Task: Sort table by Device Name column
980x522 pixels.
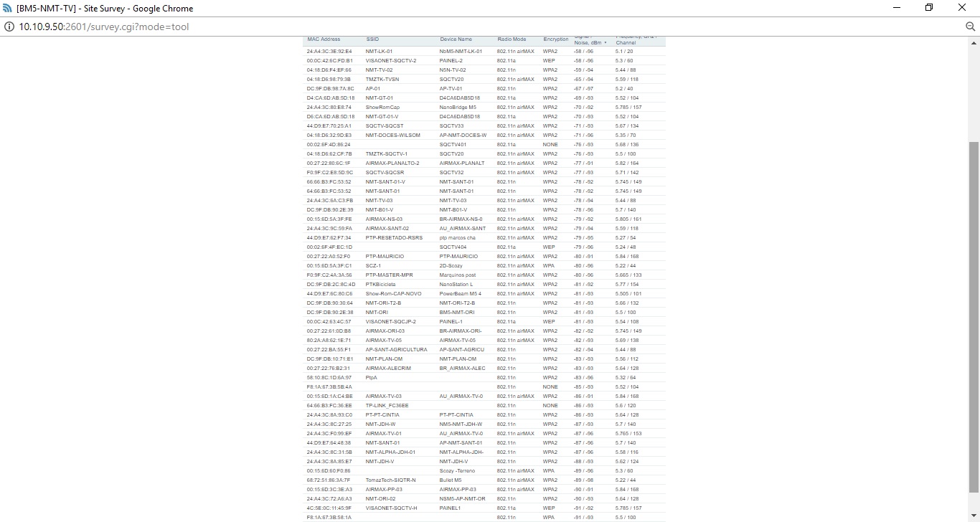Action: tap(456, 39)
